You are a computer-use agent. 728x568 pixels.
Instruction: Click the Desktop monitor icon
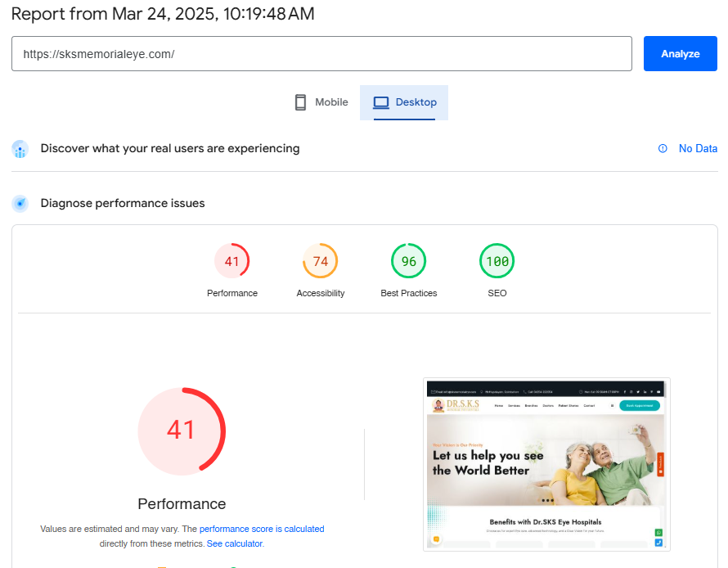click(x=380, y=101)
